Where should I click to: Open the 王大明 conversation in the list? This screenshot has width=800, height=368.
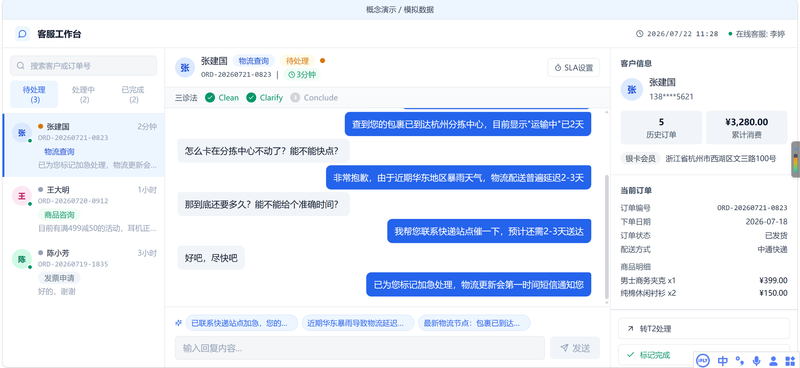[x=84, y=208]
